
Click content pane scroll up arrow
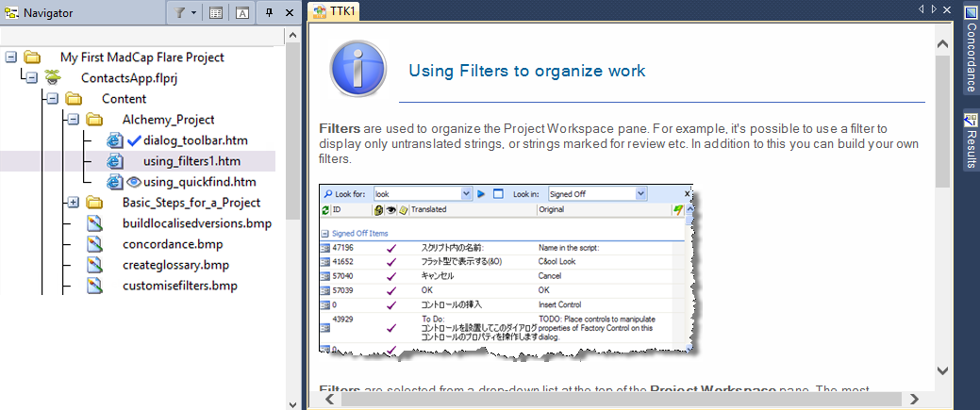(942, 43)
